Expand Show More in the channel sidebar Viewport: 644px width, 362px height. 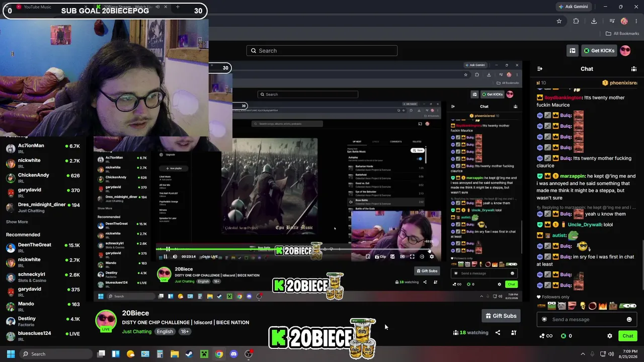17,222
